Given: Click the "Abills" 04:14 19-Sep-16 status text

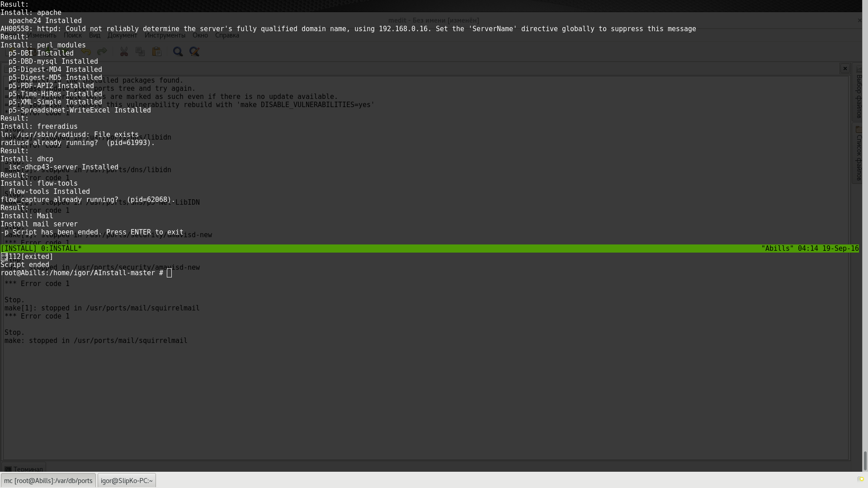Looking at the screenshot, I should pos(810,249).
